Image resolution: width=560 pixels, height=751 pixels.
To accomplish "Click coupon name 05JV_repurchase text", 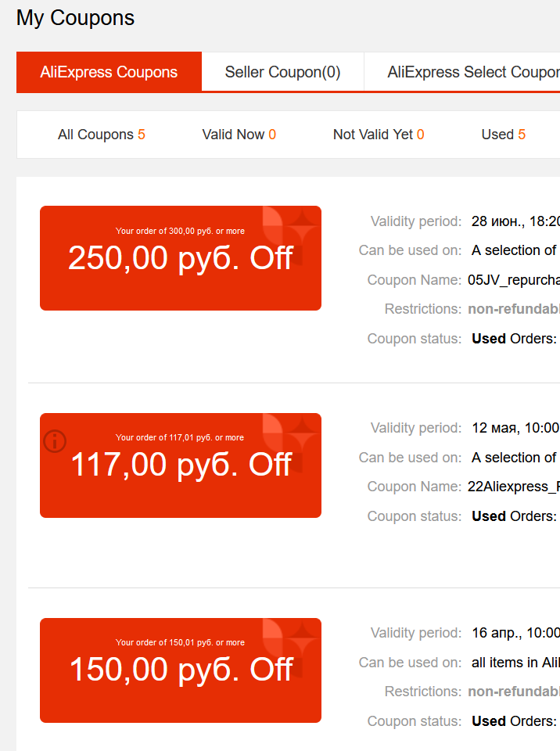I will pos(514,280).
